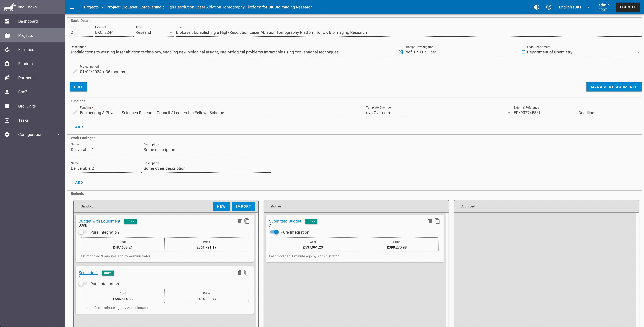Toggle the dark mode contrast icon
The image size is (644, 327).
click(x=536, y=7)
